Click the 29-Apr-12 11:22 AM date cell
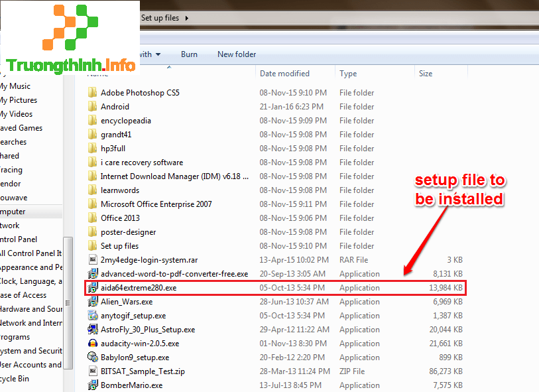The height and width of the screenshot is (392, 539). 294,330
